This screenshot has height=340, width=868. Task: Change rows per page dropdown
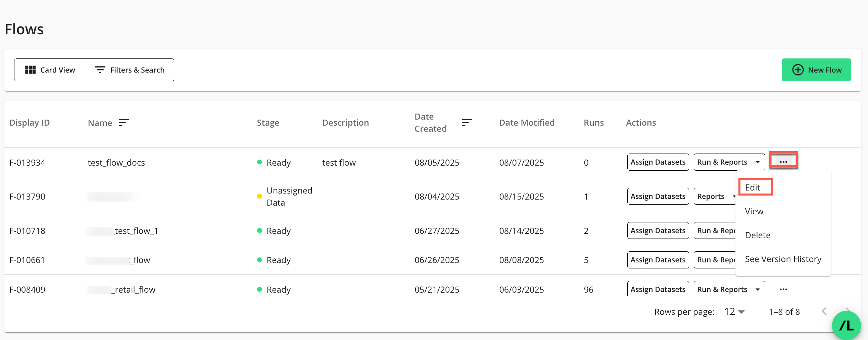coord(734,312)
